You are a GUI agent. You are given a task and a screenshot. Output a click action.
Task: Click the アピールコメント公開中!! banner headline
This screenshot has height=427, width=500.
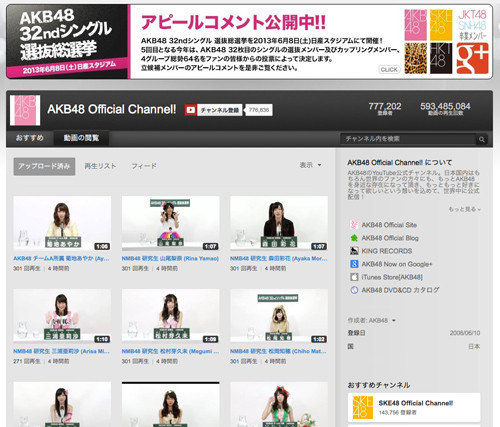point(233,22)
